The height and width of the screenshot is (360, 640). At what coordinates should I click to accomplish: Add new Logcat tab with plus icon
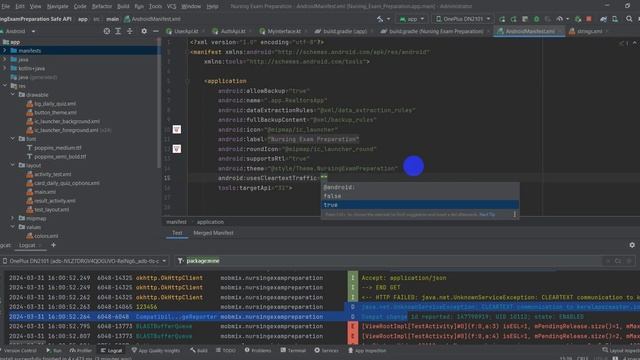tap(53, 245)
